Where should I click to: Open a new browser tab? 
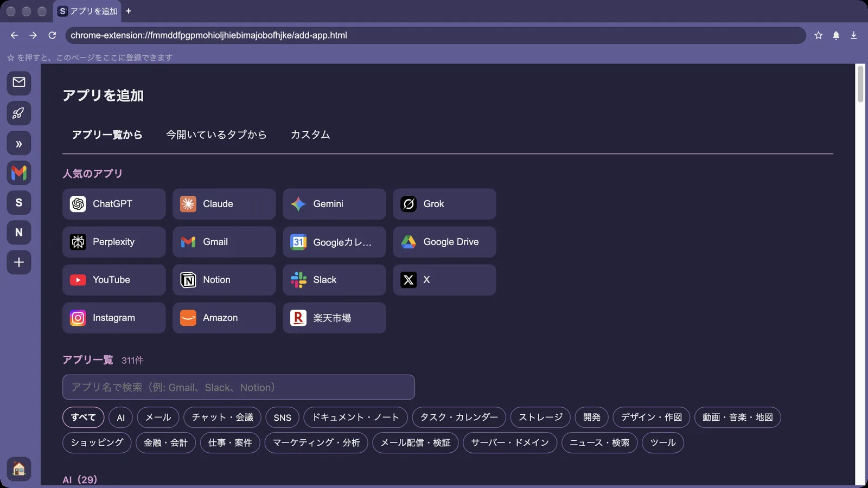(129, 11)
